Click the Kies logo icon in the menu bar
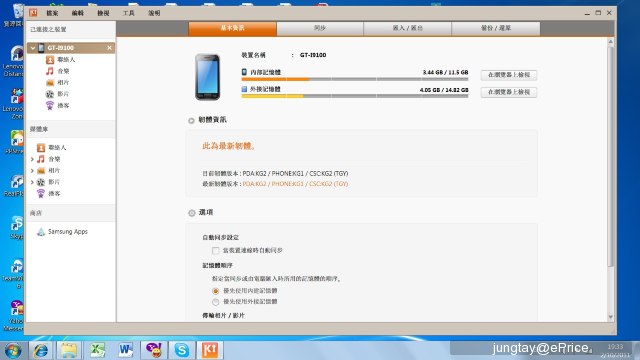Image resolution: width=640 pixels, height=360 pixels. click(33, 13)
